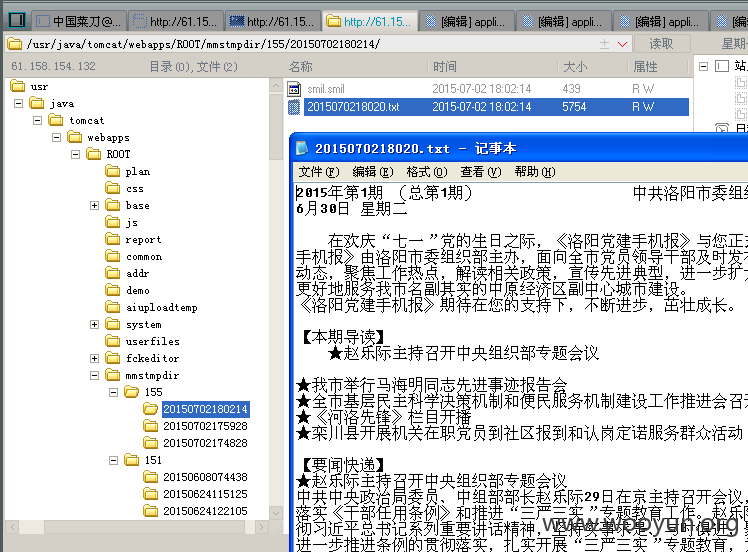Open the 查看(V) menu in Notepad
748x552 pixels.
pyautogui.click(x=480, y=172)
